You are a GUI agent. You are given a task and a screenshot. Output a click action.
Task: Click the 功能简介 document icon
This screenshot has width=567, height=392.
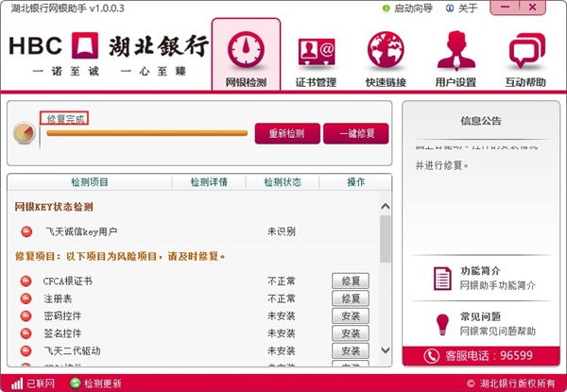[x=442, y=279]
